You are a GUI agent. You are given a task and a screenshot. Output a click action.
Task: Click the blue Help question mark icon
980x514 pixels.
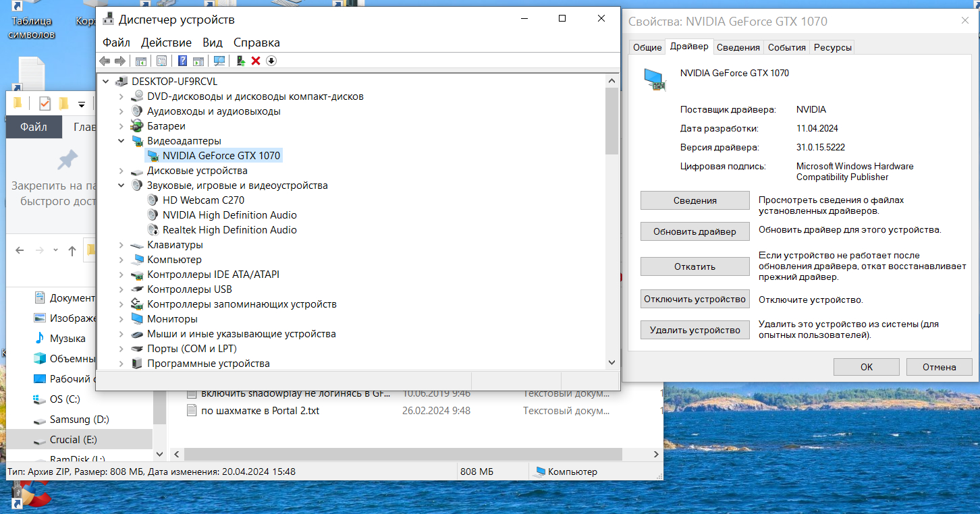182,61
